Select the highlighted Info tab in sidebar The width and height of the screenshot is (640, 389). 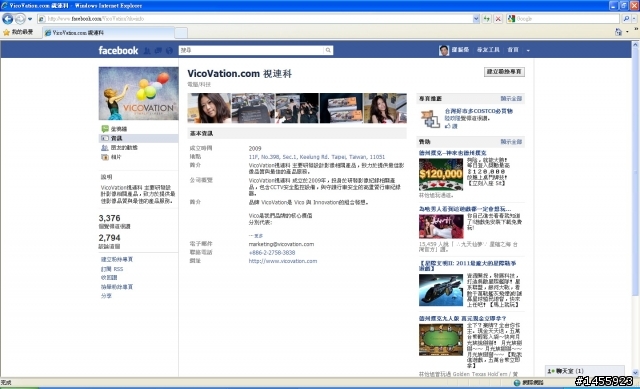[138, 138]
